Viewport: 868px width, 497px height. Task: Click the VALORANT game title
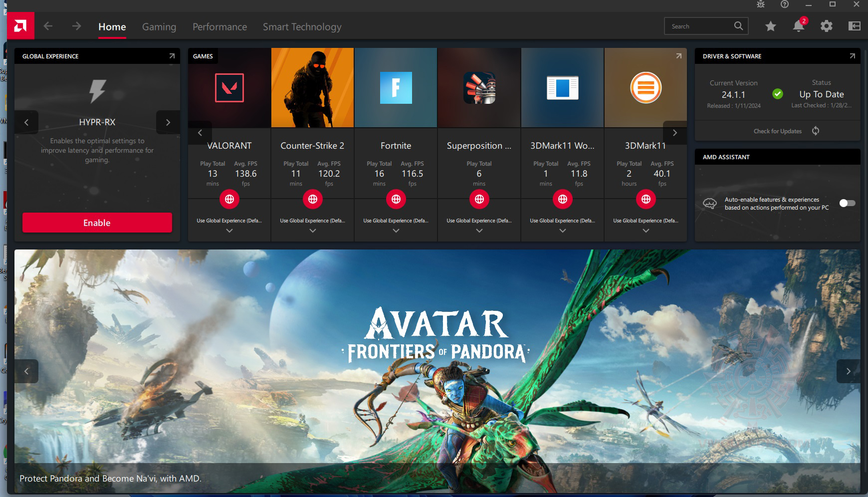229,146
